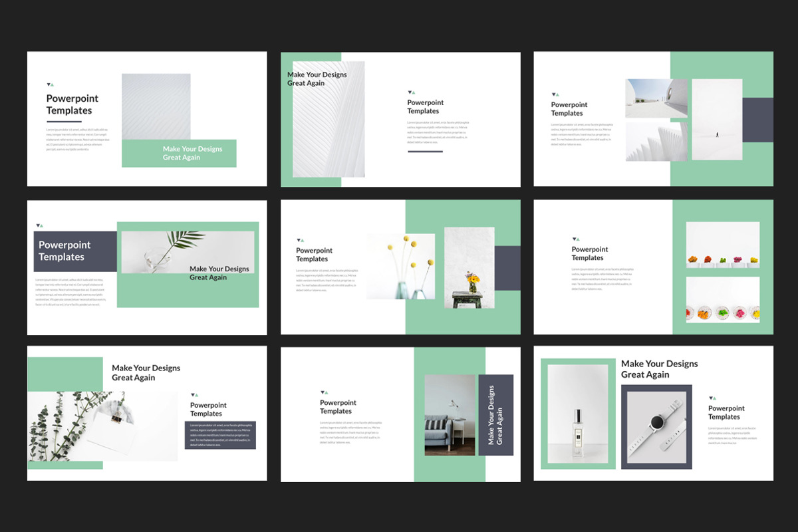Click Powerpoint Templates heading on eucalyptus slide
Viewport: 798px width, 532px height.
[208, 409]
